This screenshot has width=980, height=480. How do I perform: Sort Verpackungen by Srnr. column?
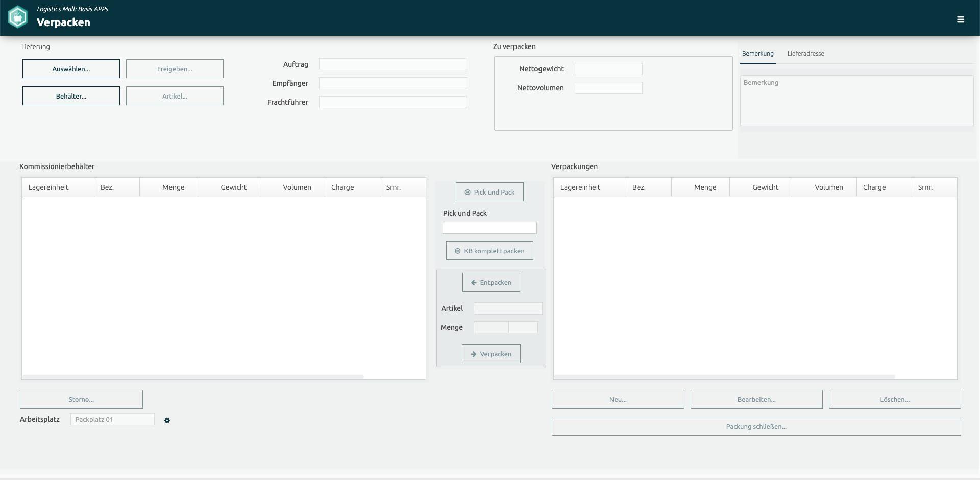[x=935, y=187]
